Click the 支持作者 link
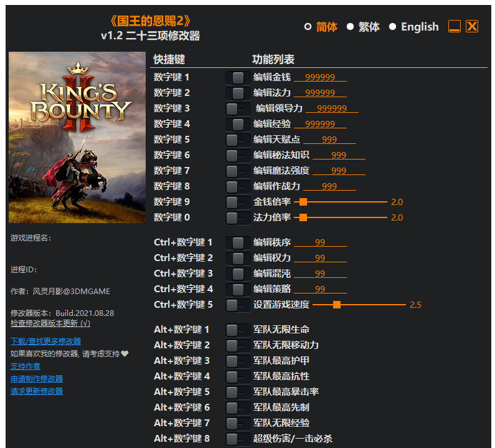Image resolution: width=495 pixels, height=448 pixels. click(x=26, y=366)
